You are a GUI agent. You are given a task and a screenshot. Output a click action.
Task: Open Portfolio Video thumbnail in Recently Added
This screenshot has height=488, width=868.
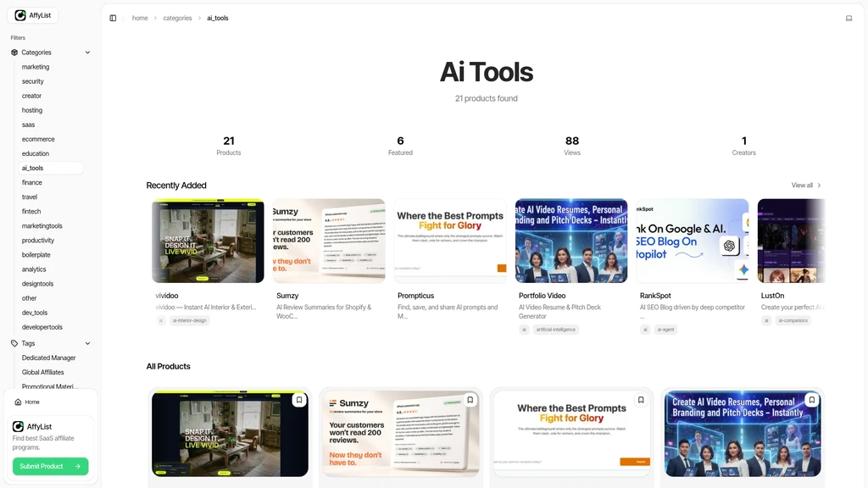coord(571,241)
